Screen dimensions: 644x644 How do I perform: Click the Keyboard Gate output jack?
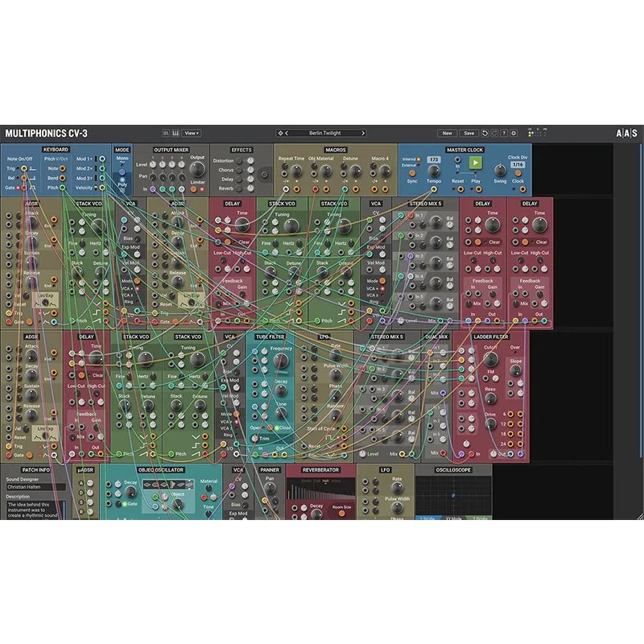tap(24, 188)
